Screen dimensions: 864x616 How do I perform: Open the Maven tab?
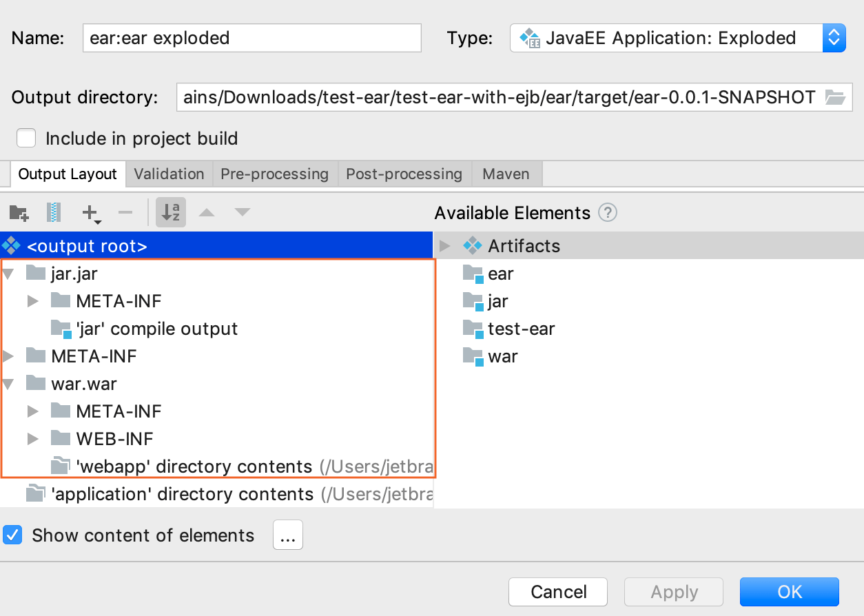506,174
